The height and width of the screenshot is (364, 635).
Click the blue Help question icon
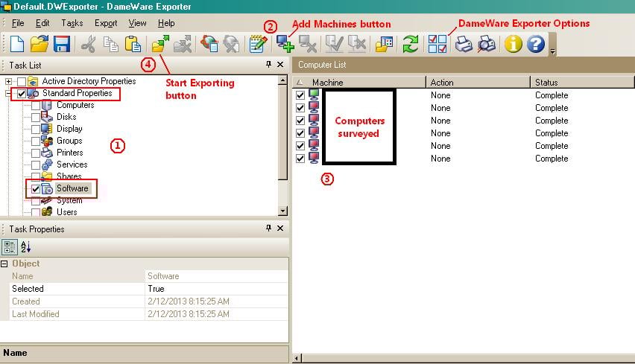[x=536, y=44]
